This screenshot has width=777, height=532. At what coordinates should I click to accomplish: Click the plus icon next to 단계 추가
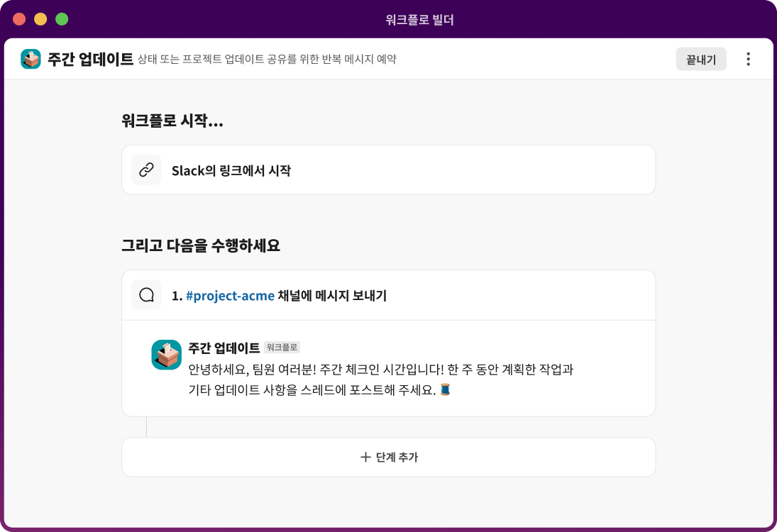(x=365, y=458)
